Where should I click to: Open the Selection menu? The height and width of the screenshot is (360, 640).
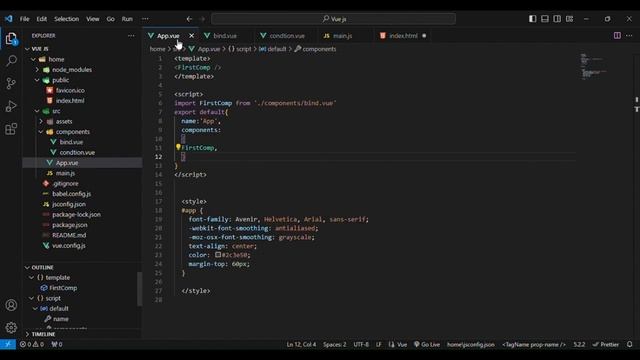coord(67,19)
